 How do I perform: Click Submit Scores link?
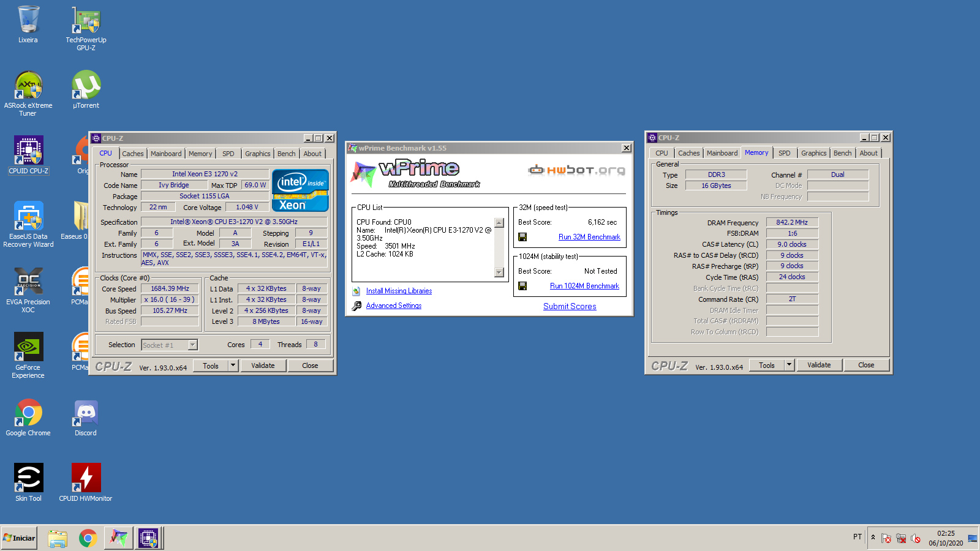570,306
